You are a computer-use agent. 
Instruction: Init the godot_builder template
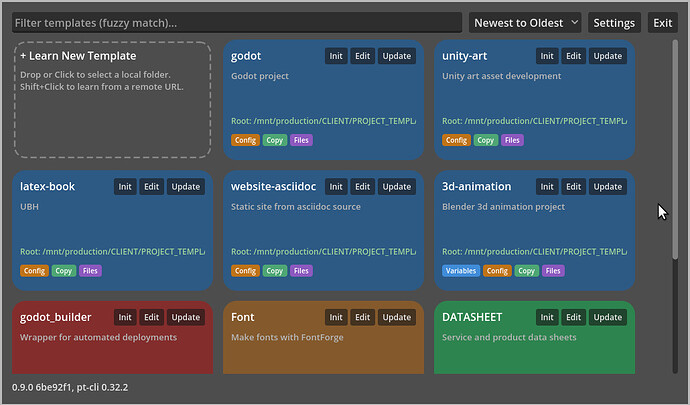click(125, 317)
